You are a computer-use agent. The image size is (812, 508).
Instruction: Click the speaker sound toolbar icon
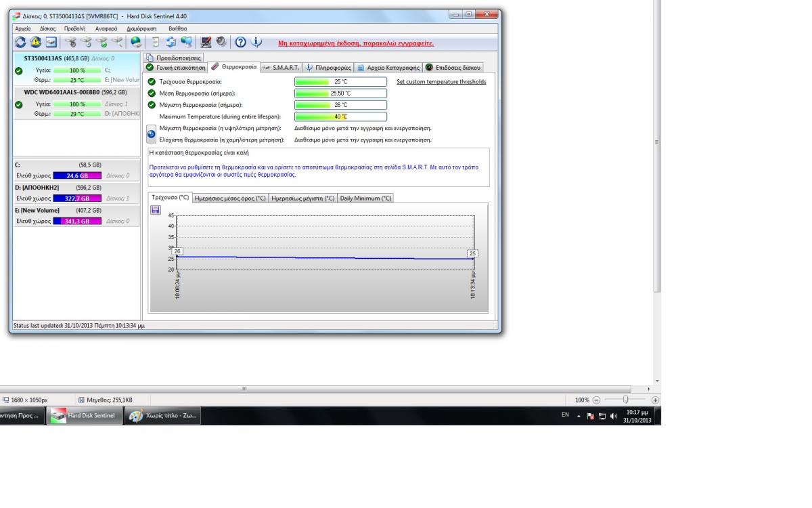221,42
